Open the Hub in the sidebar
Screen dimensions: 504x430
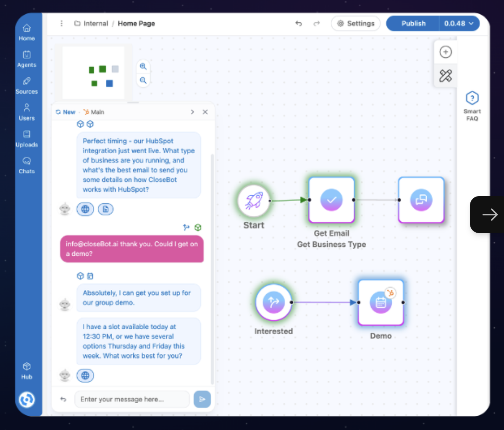tap(26, 371)
